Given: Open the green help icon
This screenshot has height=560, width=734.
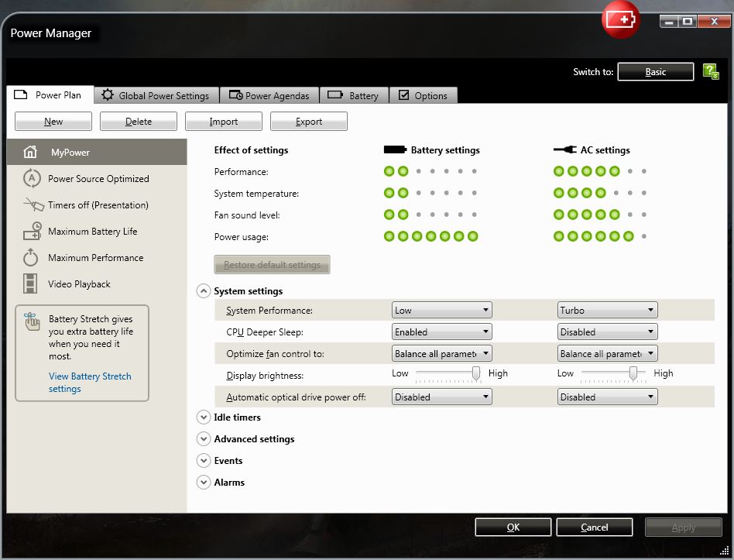Looking at the screenshot, I should click(x=711, y=71).
